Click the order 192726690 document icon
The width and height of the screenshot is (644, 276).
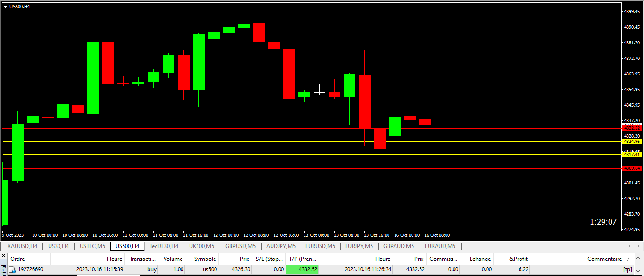click(x=13, y=269)
